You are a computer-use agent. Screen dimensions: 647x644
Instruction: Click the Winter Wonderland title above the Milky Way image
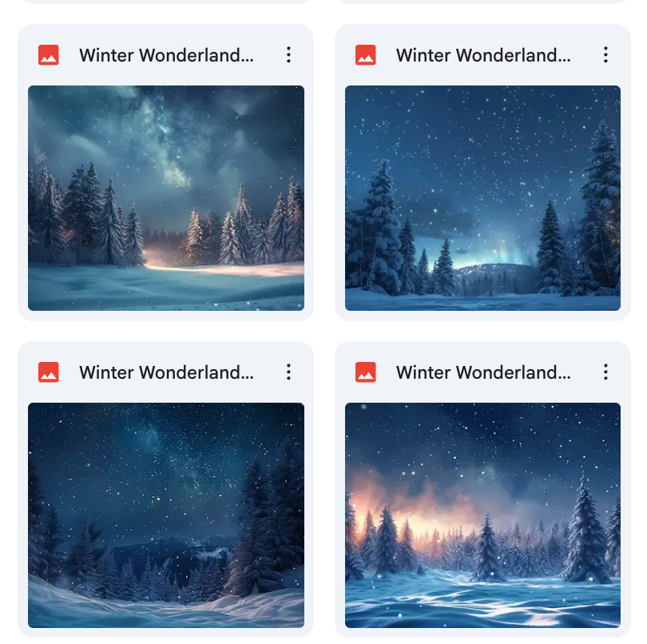166,55
